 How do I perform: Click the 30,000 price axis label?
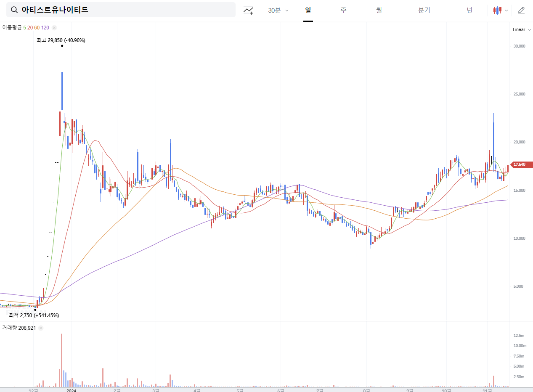(x=519, y=46)
